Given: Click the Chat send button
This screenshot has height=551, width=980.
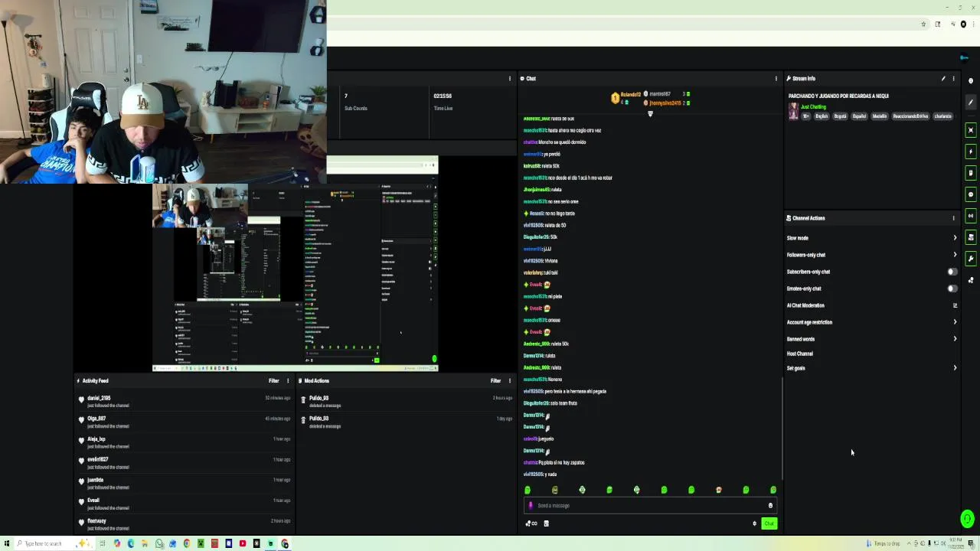Looking at the screenshot, I should [x=769, y=523].
